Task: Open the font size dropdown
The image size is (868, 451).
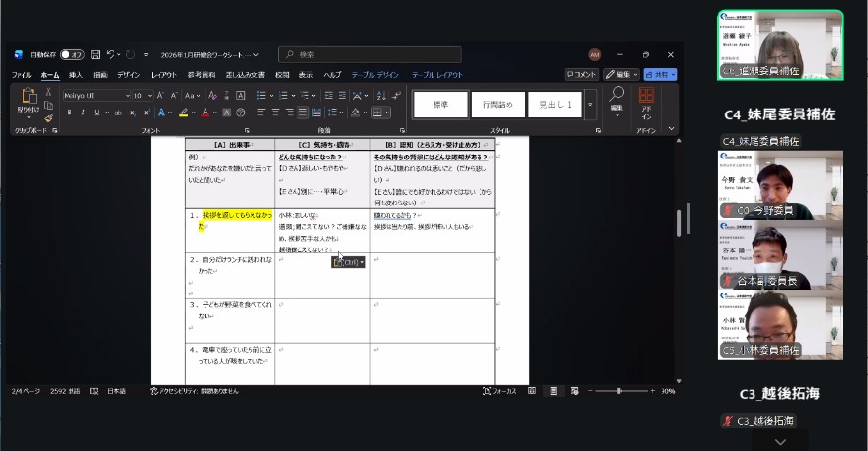Action: point(149,96)
